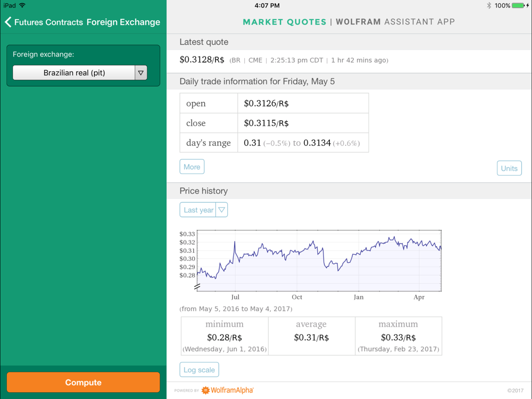Tap the Bluetooth status icon
The image size is (532, 399).
tap(489, 5)
